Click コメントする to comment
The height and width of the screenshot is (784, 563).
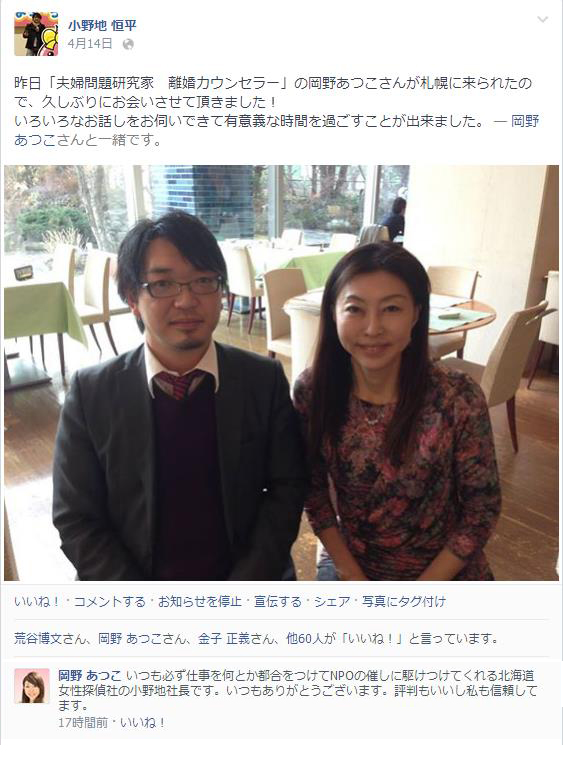[x=110, y=602]
